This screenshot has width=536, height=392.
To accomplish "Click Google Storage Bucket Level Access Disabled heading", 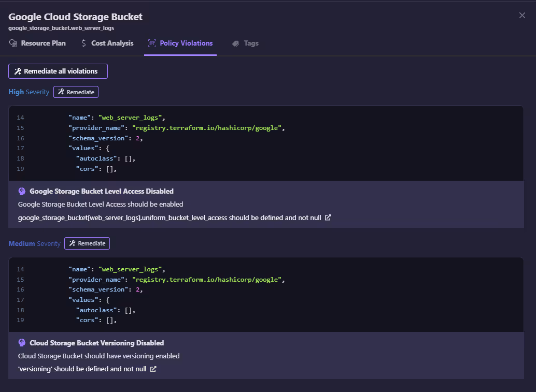I will point(102,191).
